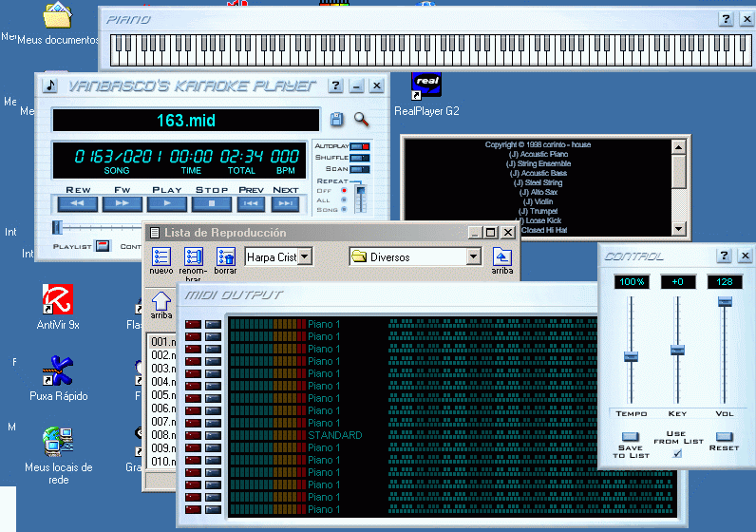Click the save icon beside 163.mid
Viewport: 756px width, 532px height.
336,119
